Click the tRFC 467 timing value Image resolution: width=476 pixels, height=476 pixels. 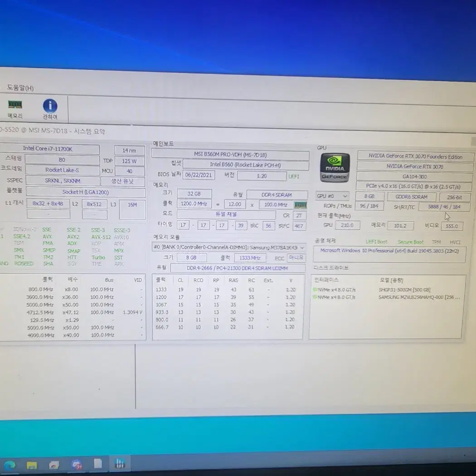(299, 226)
